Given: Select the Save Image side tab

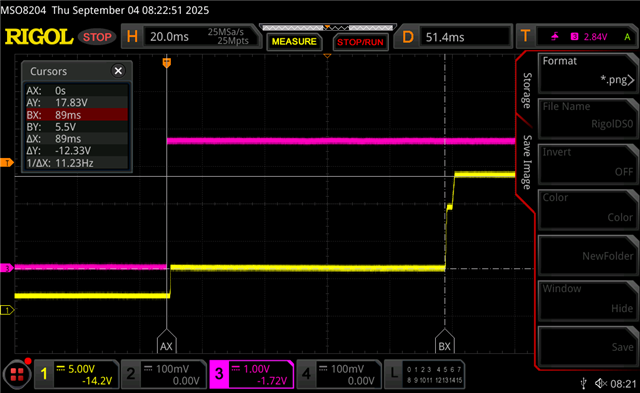Looking at the screenshot, I should pyautogui.click(x=527, y=162).
